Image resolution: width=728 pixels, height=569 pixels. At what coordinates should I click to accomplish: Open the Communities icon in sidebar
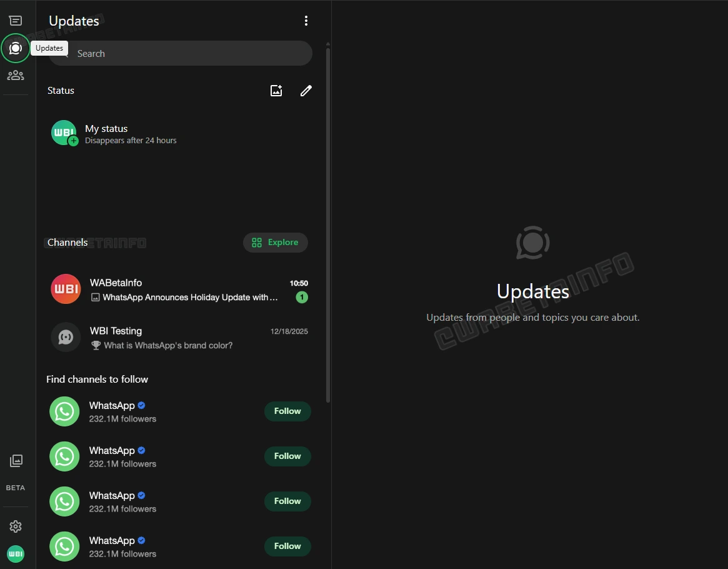click(16, 76)
